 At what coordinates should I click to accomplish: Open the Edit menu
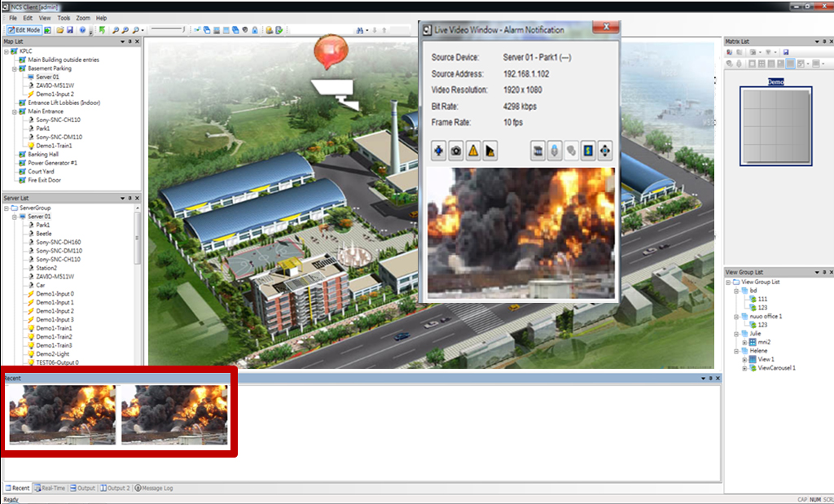tap(28, 18)
